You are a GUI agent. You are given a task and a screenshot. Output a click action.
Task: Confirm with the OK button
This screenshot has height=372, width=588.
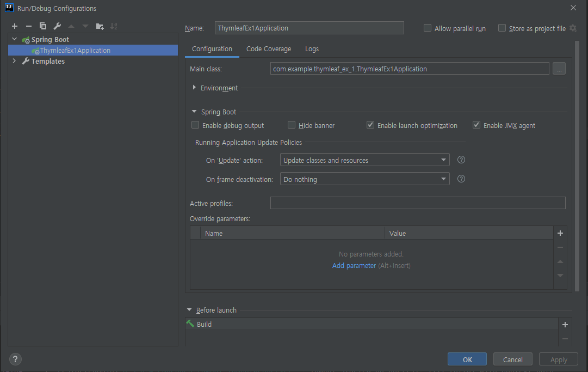coord(467,359)
